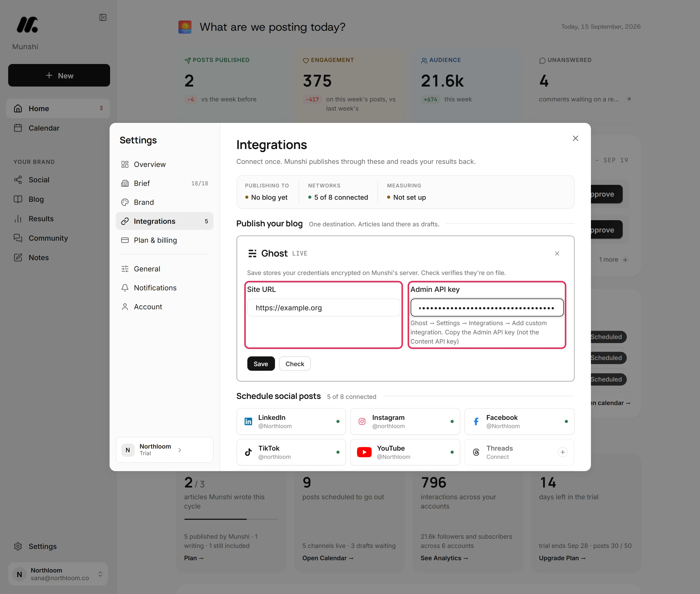The image size is (700, 594).
Task: Open Community in sidebar
Action: click(x=58, y=238)
